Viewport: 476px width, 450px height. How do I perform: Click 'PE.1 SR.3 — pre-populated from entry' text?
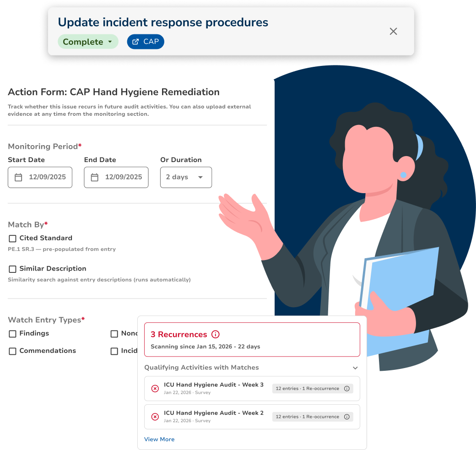click(x=62, y=249)
